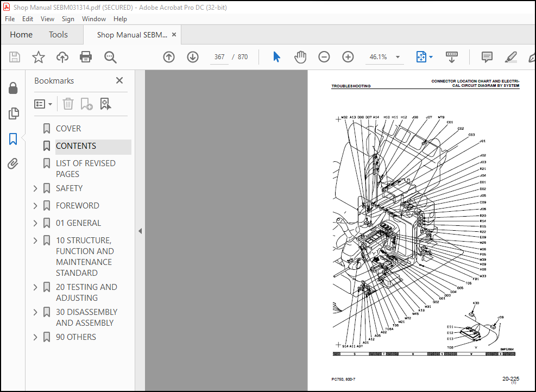536x392 pixels.
Task: Expand the 90 OTHERS bookmark
Action: (35, 337)
